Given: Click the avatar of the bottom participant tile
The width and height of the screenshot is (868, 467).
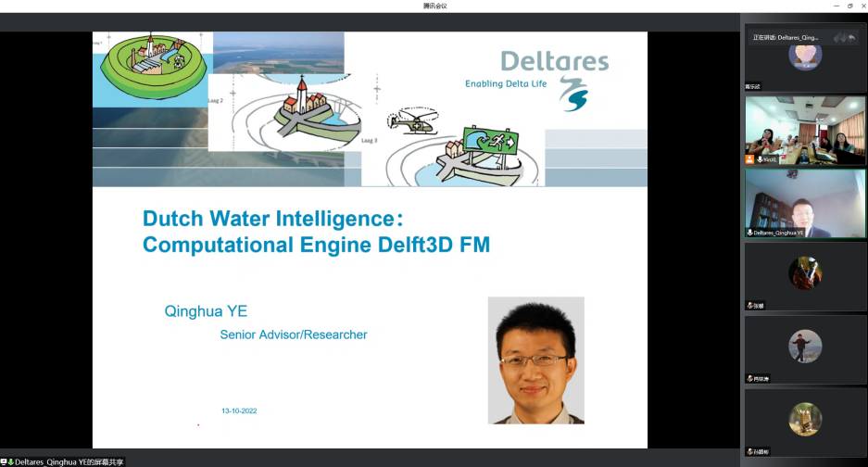Looking at the screenshot, I should coord(805,419).
